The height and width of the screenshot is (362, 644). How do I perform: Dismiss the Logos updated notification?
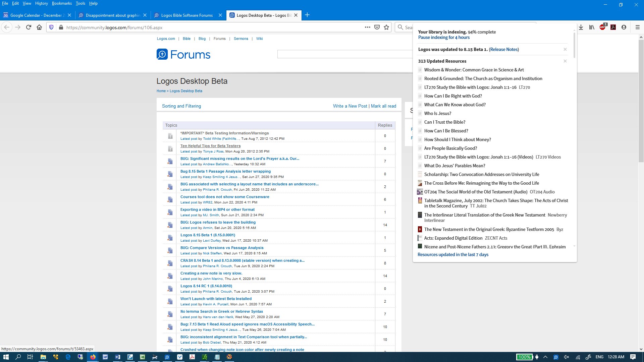click(x=565, y=49)
